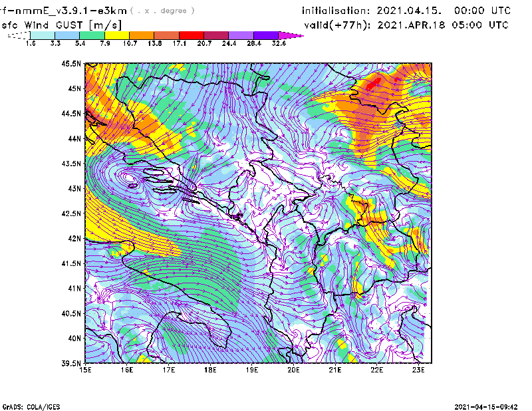Click the grey '( . x . degree )' text

tap(162, 11)
